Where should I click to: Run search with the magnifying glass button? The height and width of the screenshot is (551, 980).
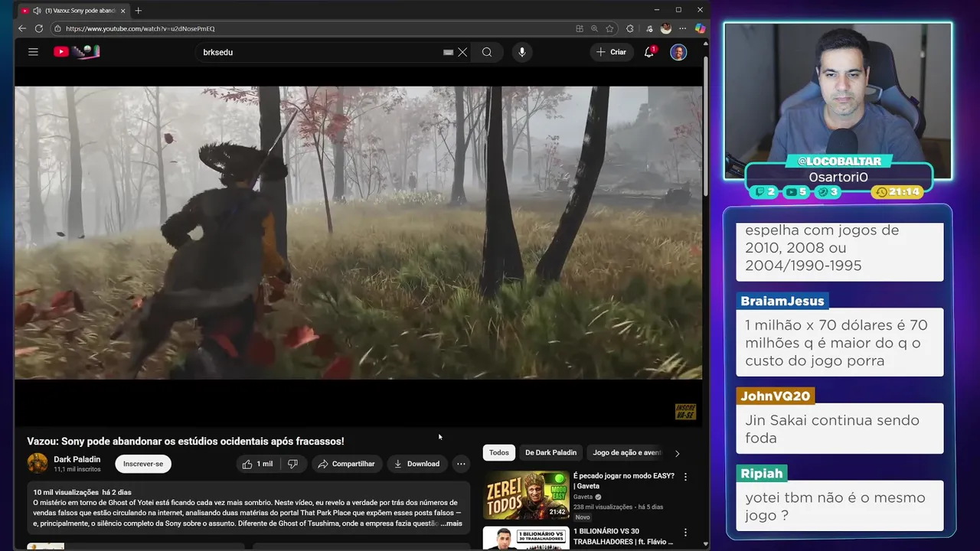487,52
